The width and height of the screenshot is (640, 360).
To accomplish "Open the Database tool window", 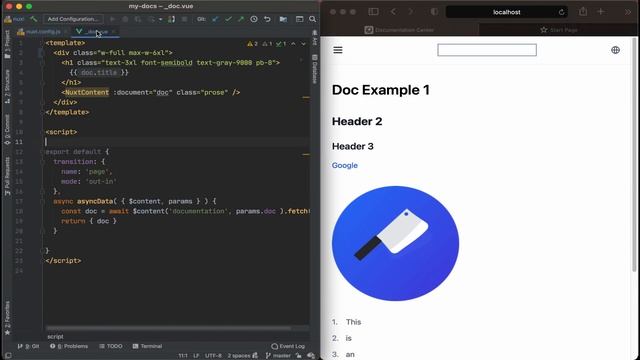I will click(x=315, y=69).
